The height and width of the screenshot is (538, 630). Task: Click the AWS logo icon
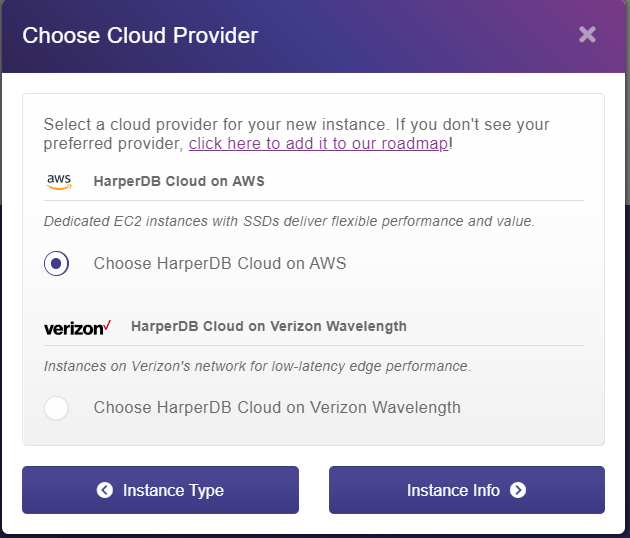click(59, 181)
